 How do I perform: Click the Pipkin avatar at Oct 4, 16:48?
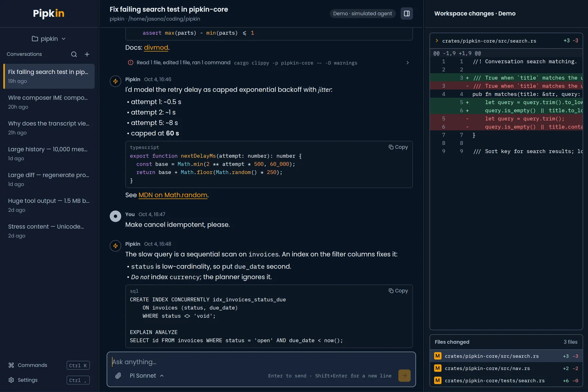point(115,246)
